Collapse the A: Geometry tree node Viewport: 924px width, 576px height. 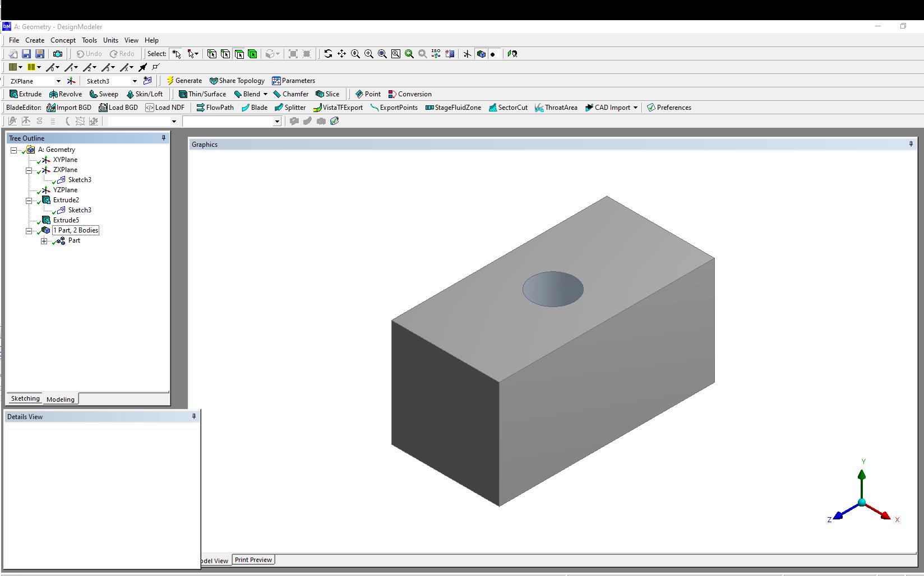(14, 150)
